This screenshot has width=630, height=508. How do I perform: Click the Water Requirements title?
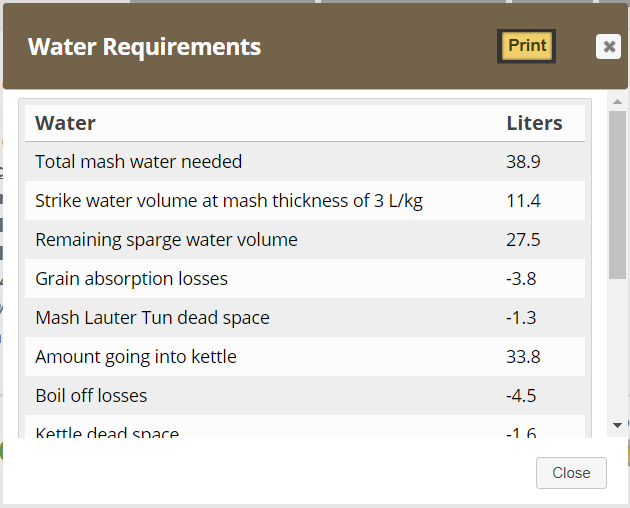(x=145, y=47)
